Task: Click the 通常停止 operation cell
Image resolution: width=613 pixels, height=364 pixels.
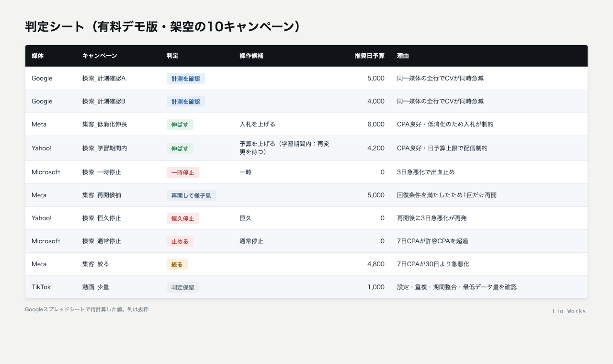Action: [251, 241]
